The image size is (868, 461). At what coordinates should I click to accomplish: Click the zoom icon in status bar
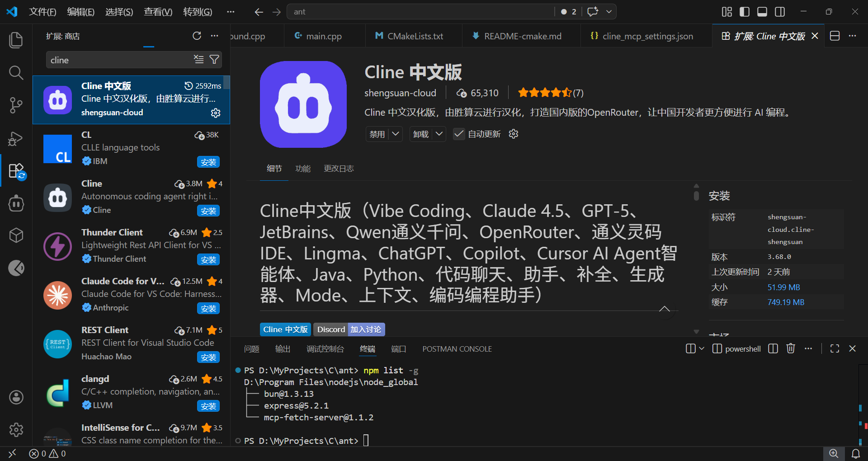pyautogui.click(x=834, y=453)
